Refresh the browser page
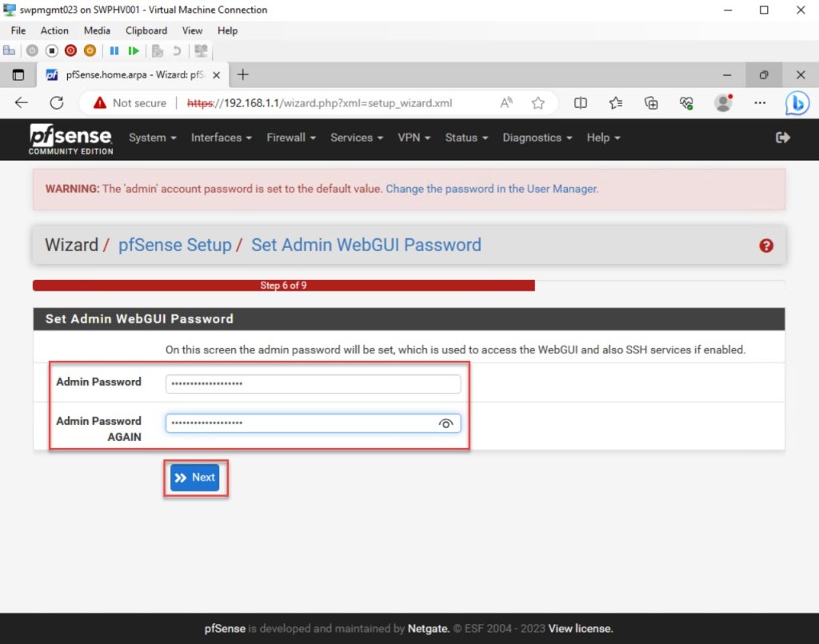Screen dimensions: 819x644 pos(57,103)
